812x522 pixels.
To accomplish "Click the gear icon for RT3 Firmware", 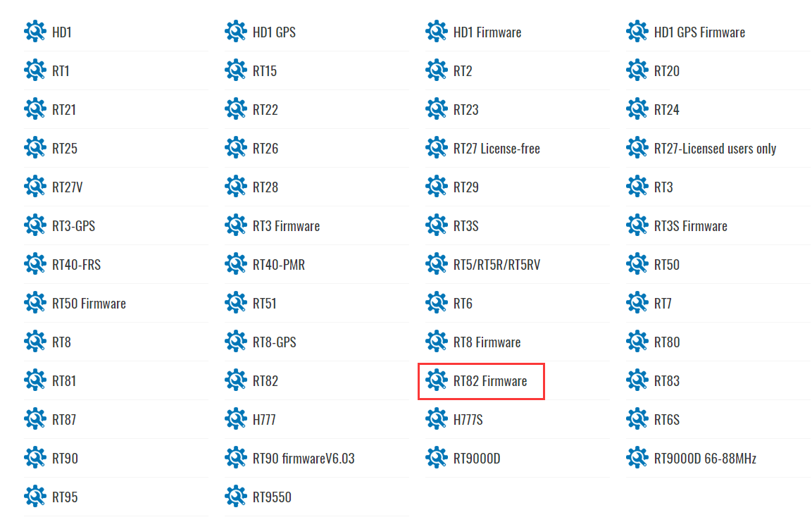I will click(x=236, y=225).
